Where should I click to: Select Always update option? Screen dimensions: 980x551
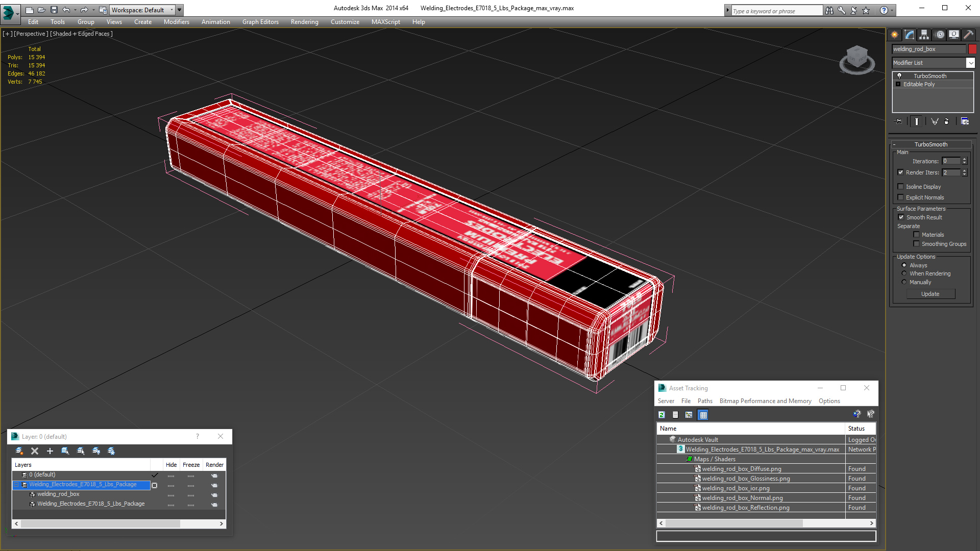pyautogui.click(x=904, y=265)
